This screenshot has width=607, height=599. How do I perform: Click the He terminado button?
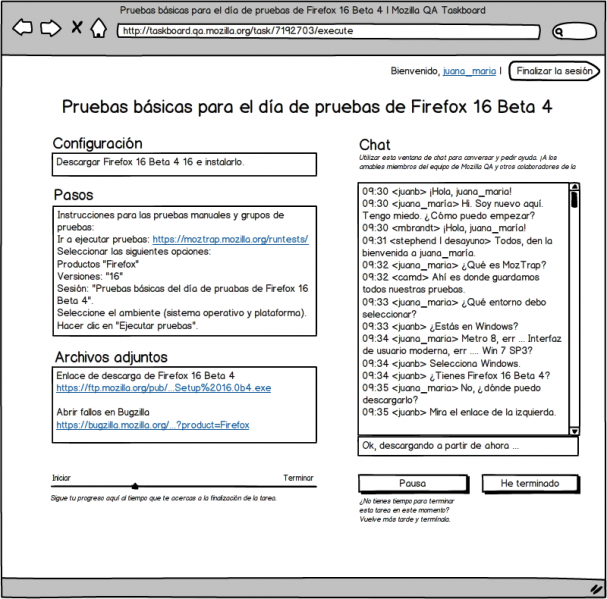point(530,484)
